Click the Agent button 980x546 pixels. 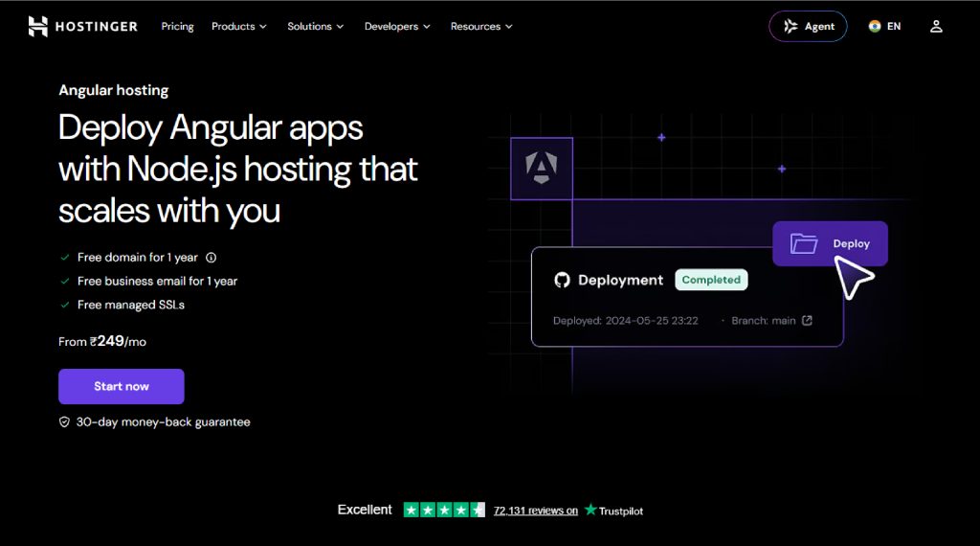point(808,26)
